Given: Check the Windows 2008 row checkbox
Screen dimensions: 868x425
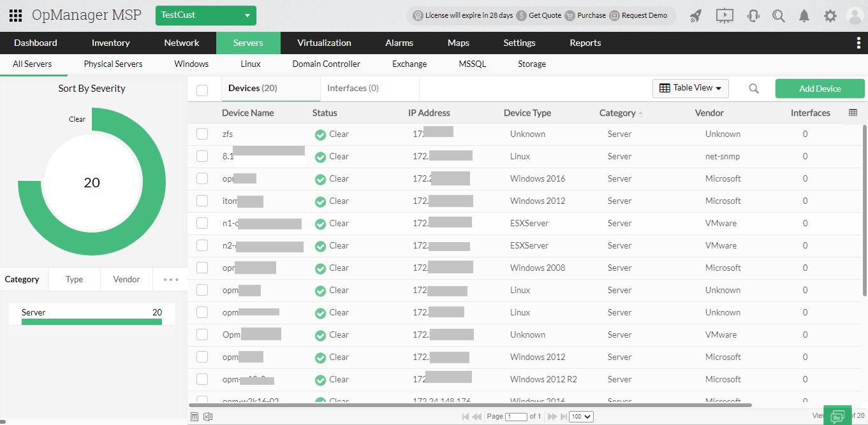Looking at the screenshot, I should click(202, 268).
